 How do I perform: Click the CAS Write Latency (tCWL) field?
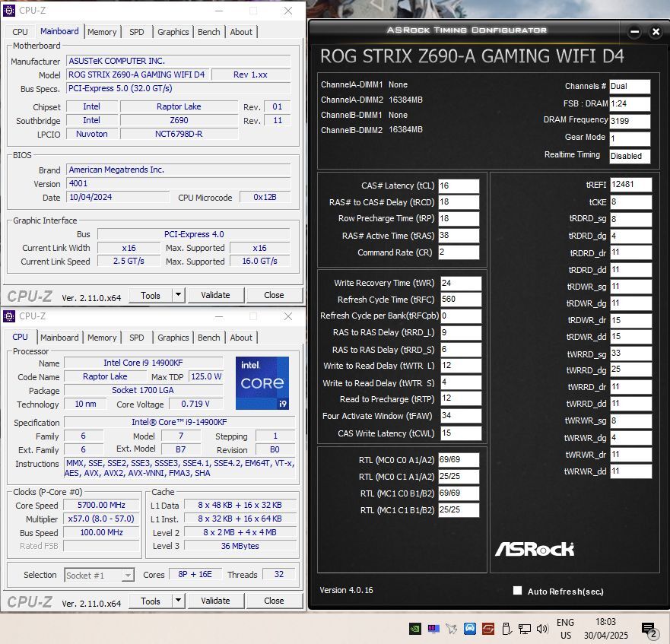click(x=461, y=433)
